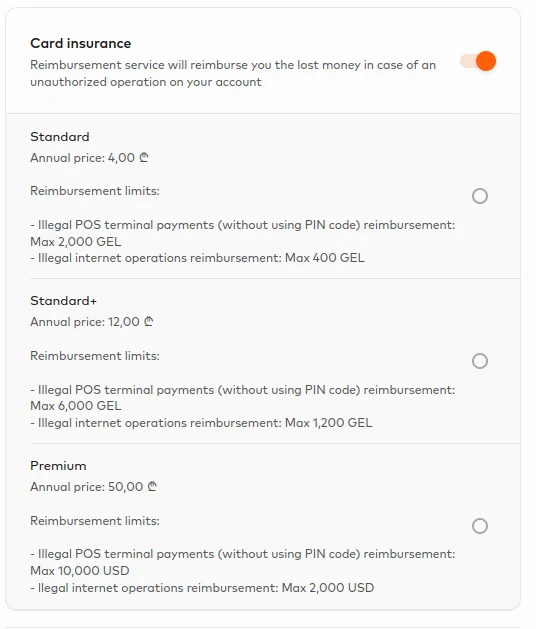Viewport: 536px width, 629px height.
Task: Click the Premium plan title
Action: click(x=58, y=466)
